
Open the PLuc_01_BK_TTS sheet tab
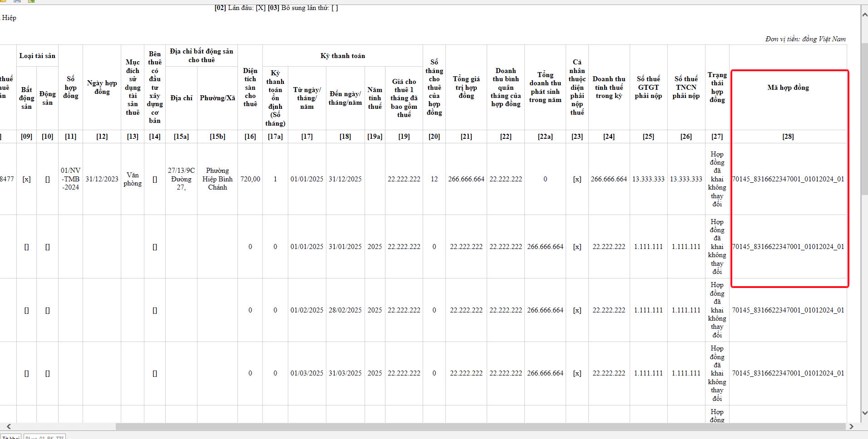44,437
